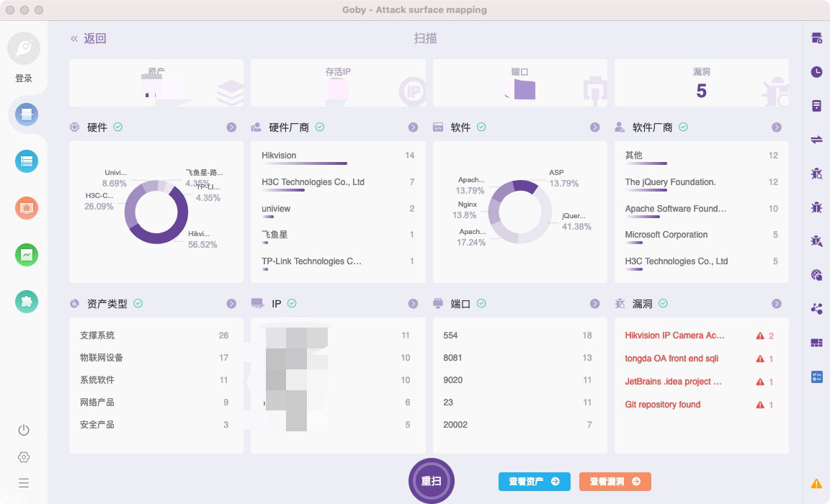Viewport: 830px width, 504px height.
Task: Open the scan section in left sidebar
Action: point(27,114)
